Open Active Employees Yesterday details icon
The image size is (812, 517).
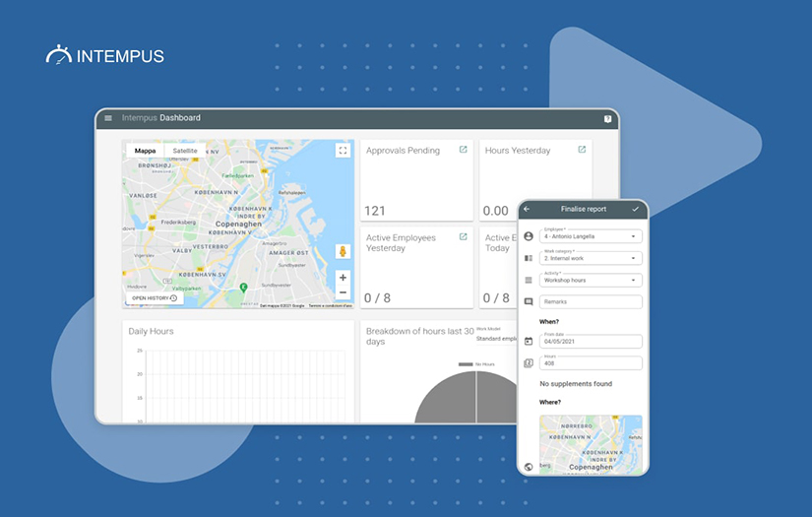463,236
